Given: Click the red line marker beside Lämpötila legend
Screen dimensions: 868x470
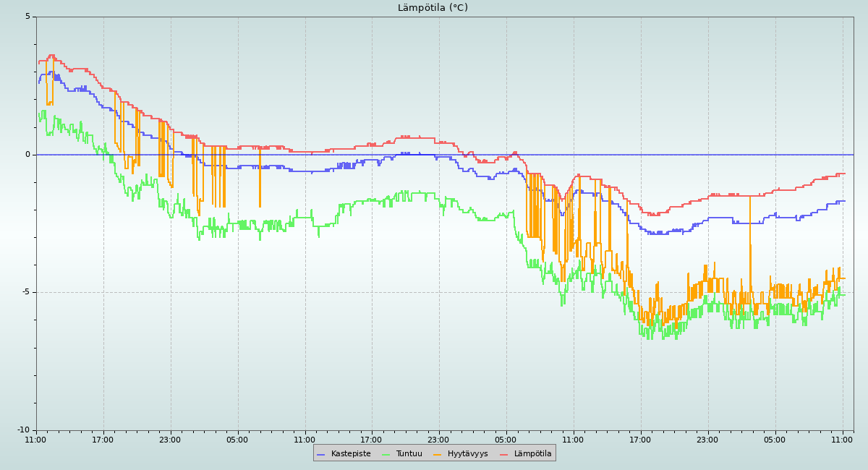Looking at the screenshot, I should (504, 454).
